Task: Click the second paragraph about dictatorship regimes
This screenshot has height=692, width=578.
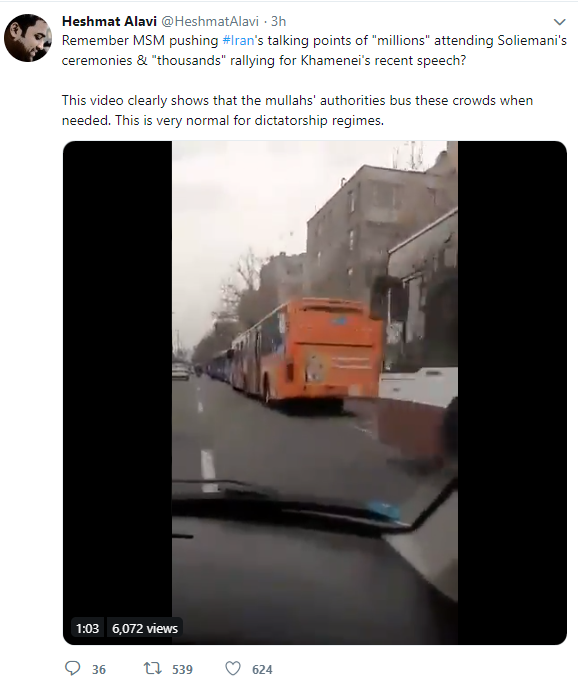Action: (x=297, y=110)
